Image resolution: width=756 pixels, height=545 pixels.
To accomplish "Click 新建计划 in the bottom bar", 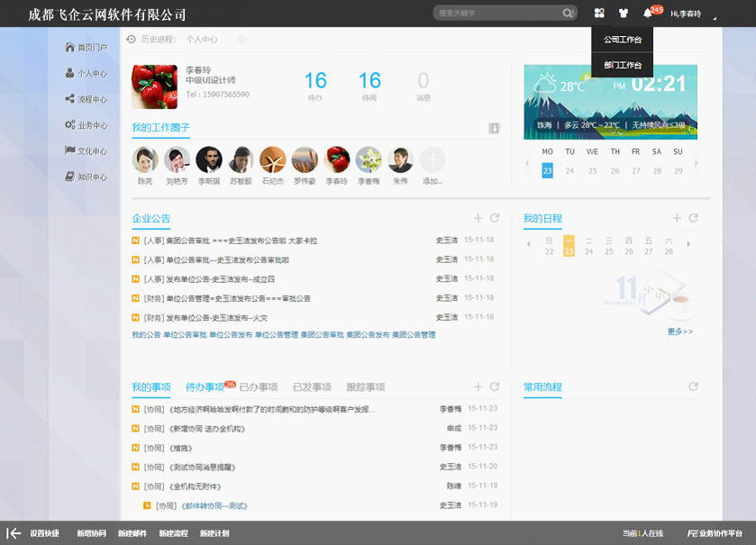I will pyautogui.click(x=214, y=533).
